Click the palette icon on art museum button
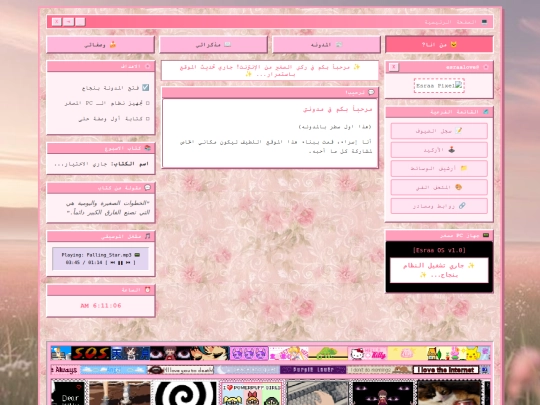 point(458,187)
